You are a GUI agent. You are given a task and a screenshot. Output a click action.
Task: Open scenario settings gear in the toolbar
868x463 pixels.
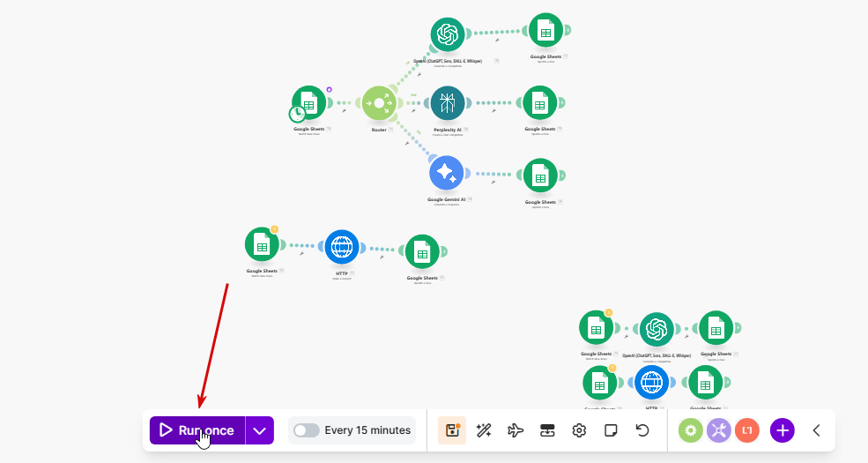click(579, 430)
